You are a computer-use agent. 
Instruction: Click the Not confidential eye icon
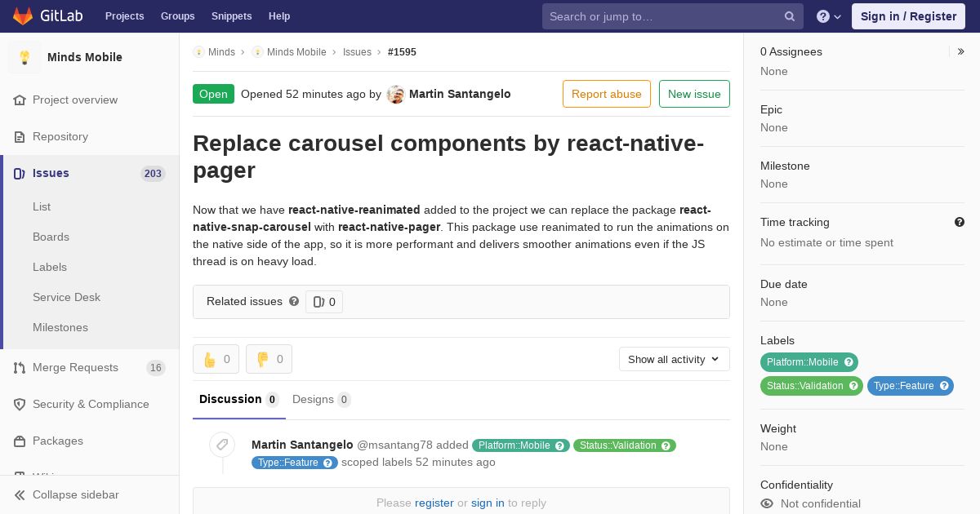[x=767, y=503]
